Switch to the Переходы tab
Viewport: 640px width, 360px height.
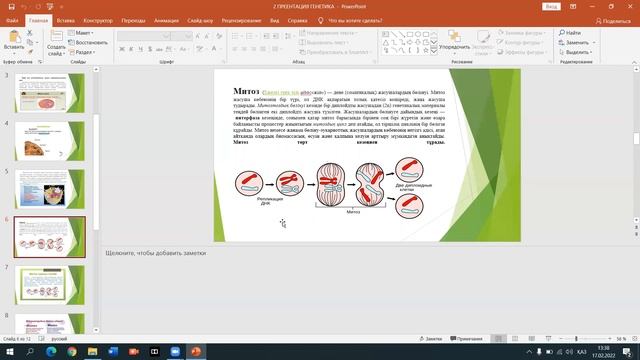(x=133, y=20)
